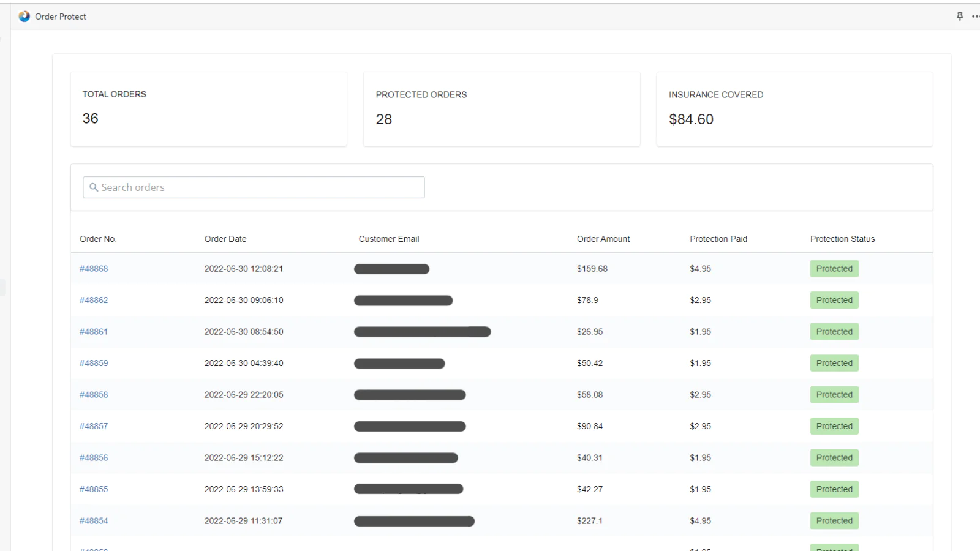
Task: Open order #48868
Action: (x=94, y=269)
